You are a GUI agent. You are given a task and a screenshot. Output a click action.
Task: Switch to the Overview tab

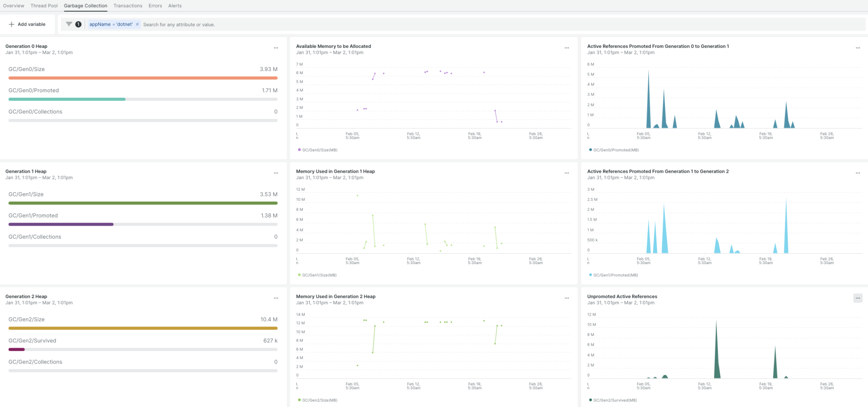(x=14, y=5)
